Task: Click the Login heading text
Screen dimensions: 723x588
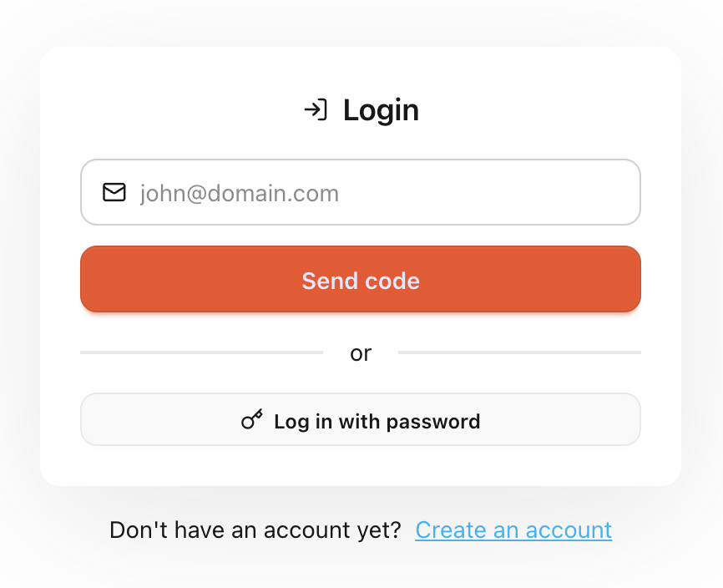Action: (381, 110)
